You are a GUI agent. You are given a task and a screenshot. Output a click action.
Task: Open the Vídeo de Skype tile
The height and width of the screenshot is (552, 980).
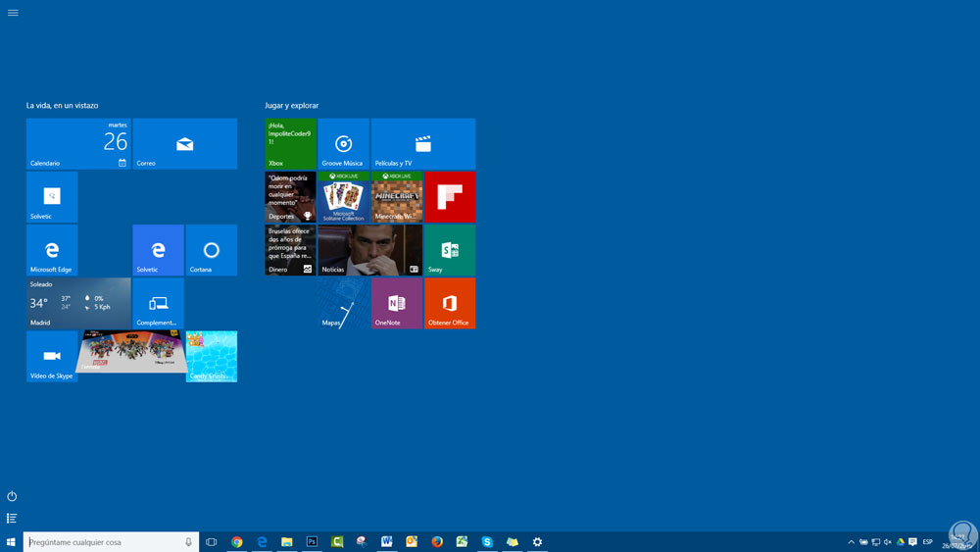pyautogui.click(x=52, y=356)
